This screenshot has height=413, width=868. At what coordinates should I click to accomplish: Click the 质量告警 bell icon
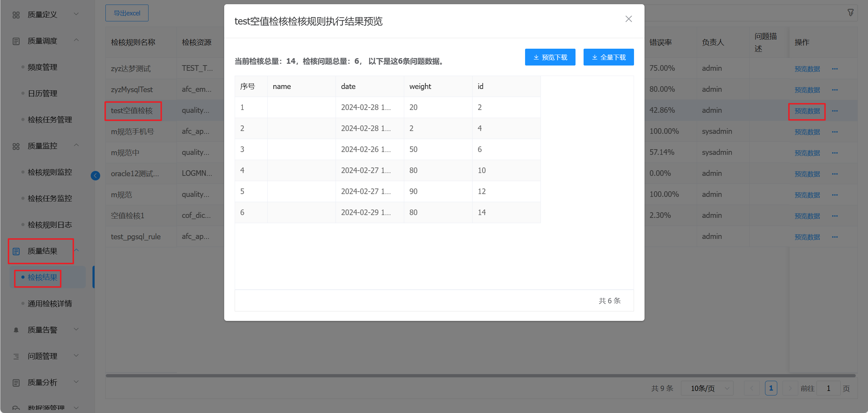coord(16,330)
